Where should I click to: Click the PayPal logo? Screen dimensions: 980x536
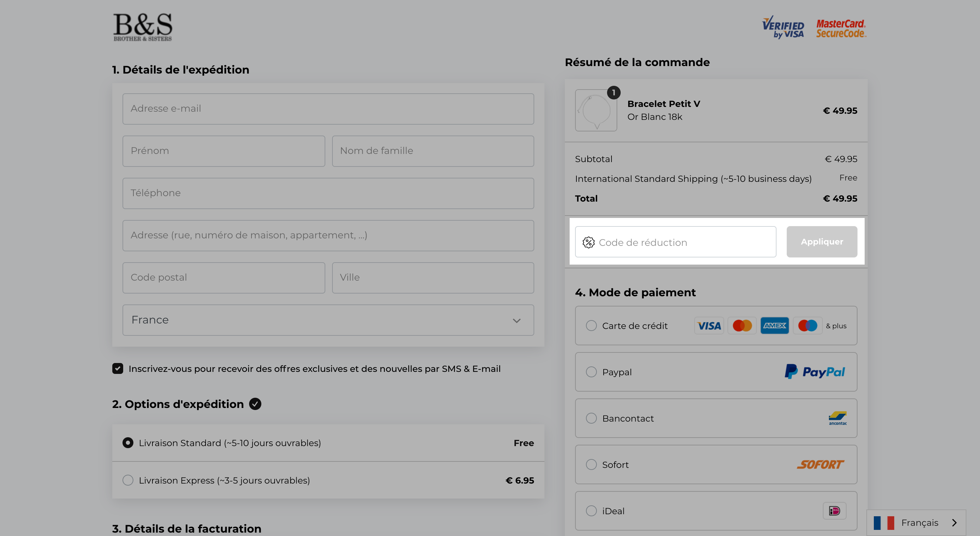tap(815, 372)
